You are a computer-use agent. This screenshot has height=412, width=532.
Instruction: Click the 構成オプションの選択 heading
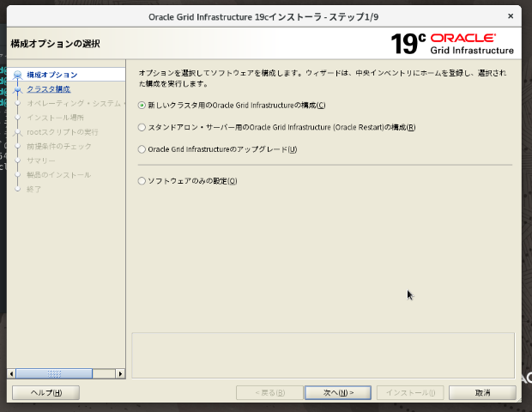pos(55,44)
